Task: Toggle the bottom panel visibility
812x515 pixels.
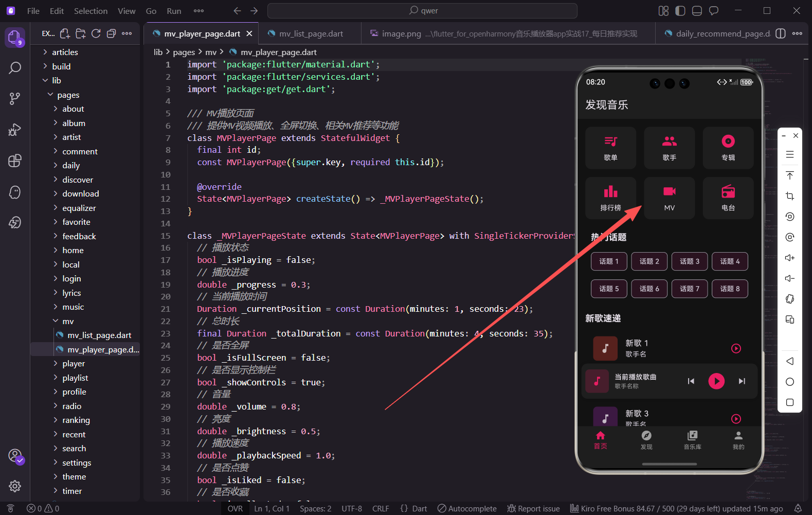Action: (x=697, y=11)
